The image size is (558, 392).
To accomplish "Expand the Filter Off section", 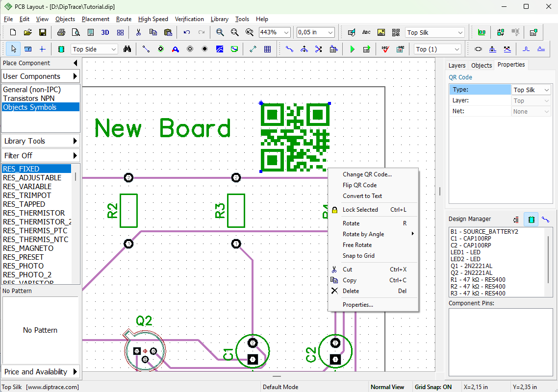I will tap(40, 155).
